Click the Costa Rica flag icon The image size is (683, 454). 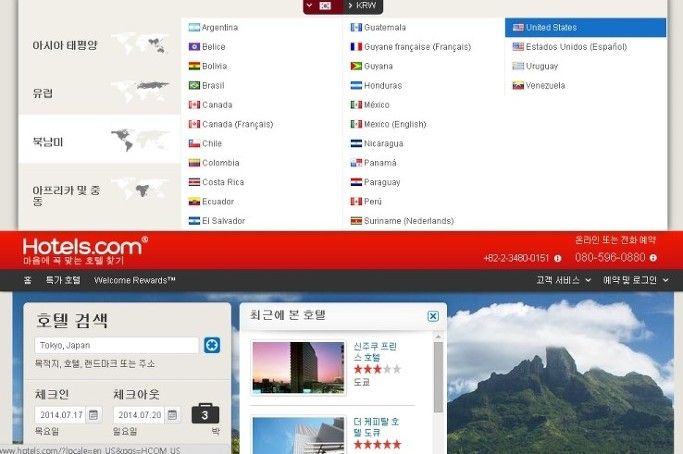pyautogui.click(x=194, y=182)
